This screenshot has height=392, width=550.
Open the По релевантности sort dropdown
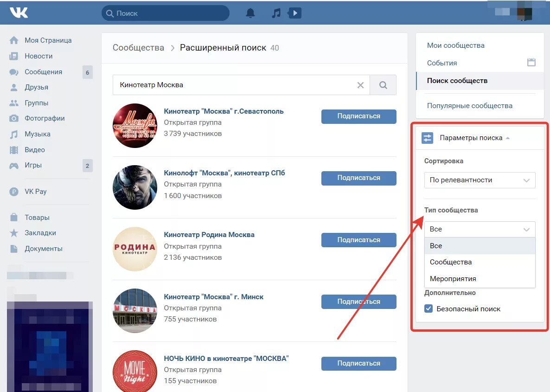pos(480,180)
